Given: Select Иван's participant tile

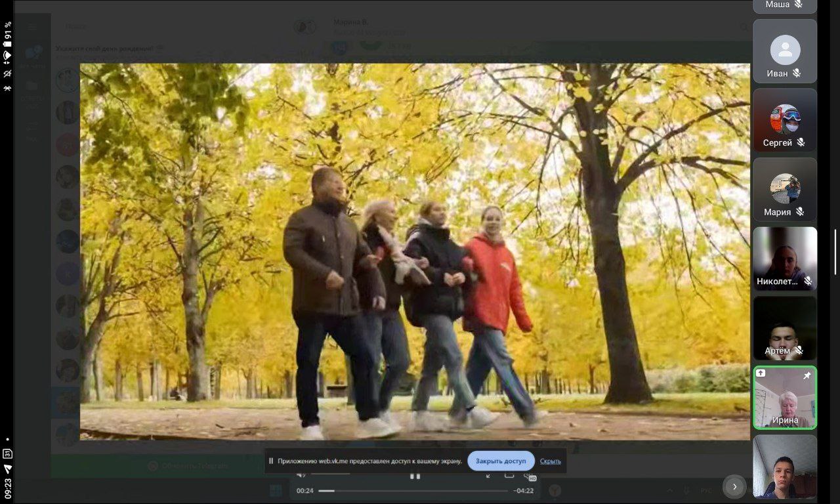Looking at the screenshot, I should click(x=785, y=51).
